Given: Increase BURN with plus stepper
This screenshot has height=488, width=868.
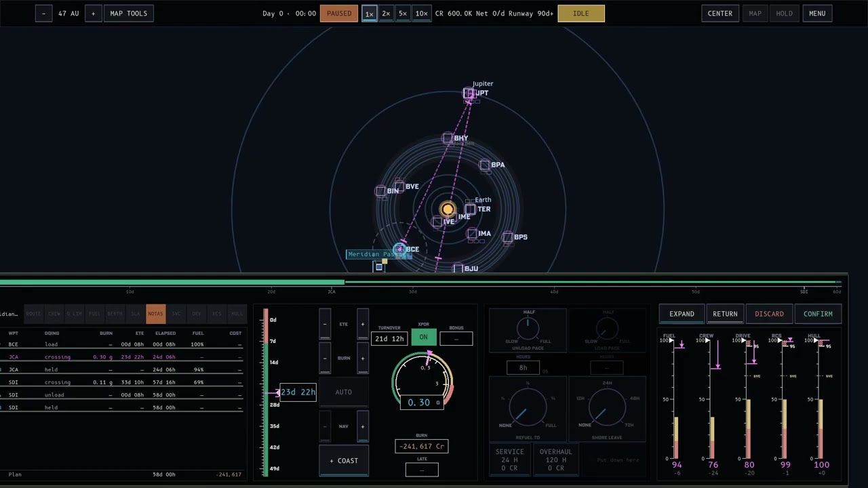Looking at the screenshot, I should 363,358.
